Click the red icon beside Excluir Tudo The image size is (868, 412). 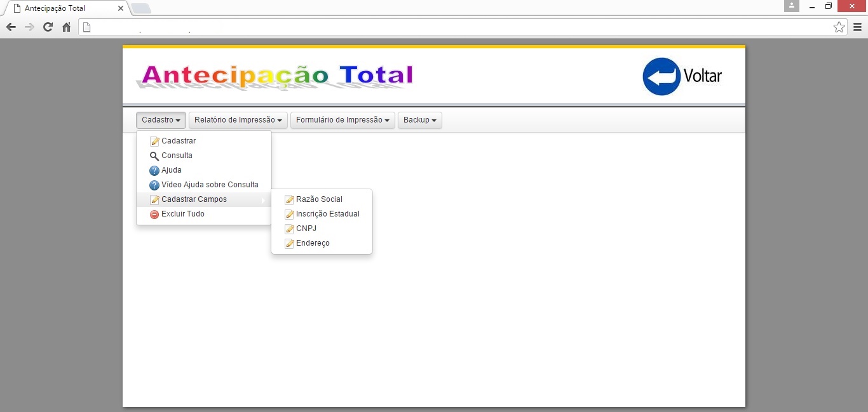tap(154, 215)
